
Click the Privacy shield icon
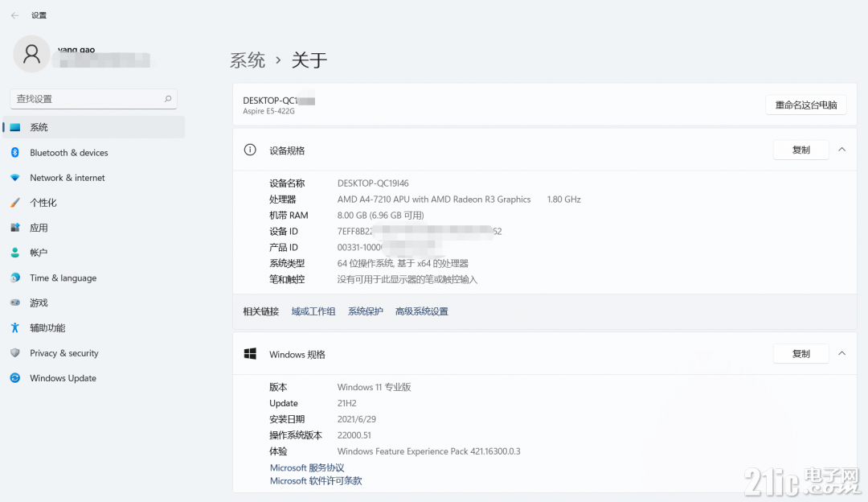[x=15, y=353]
